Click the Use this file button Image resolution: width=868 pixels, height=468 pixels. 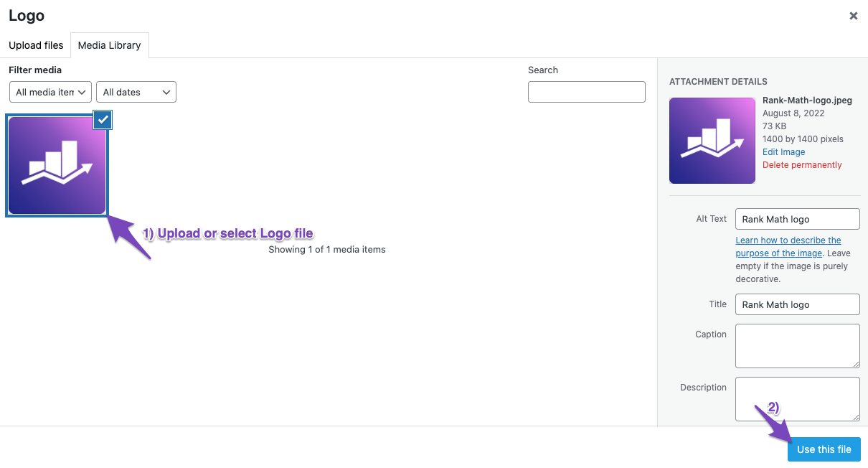[824, 449]
